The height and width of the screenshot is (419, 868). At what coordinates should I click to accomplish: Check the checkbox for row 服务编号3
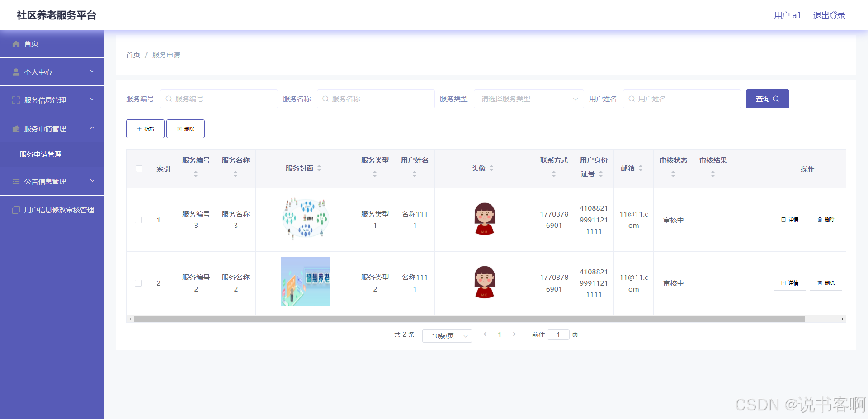138,220
